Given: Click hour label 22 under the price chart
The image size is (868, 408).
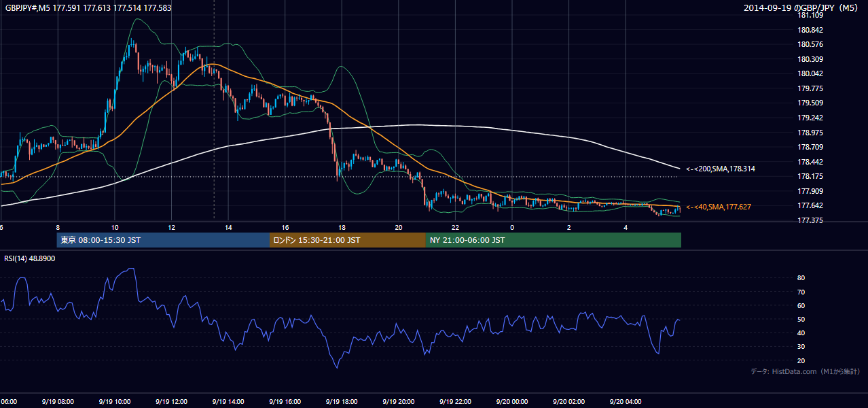Looking at the screenshot, I should point(456,228).
